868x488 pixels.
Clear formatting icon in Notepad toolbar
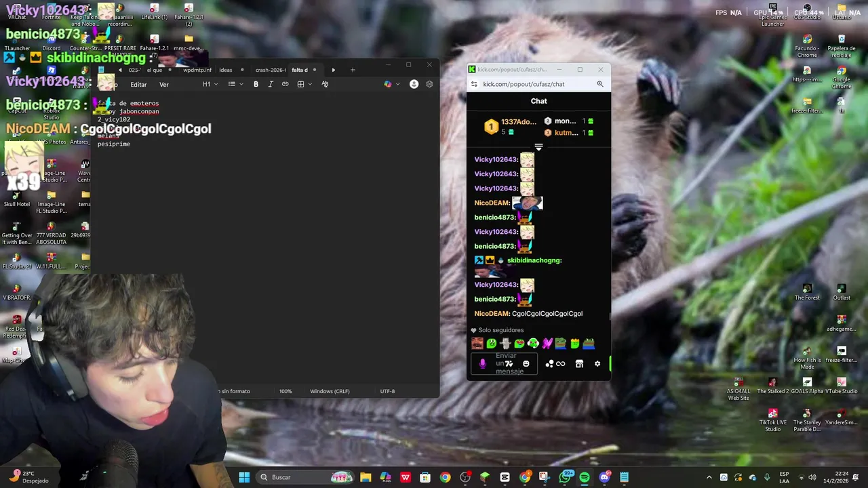[x=325, y=84]
